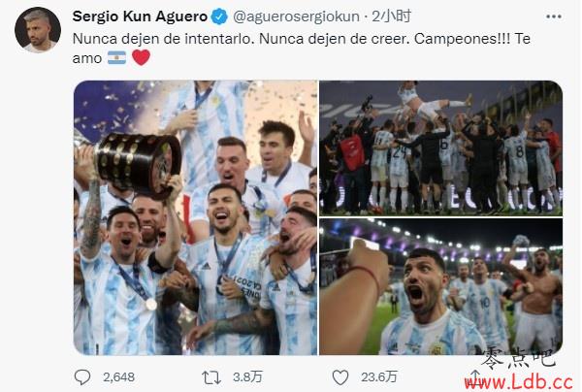Open the team tossing player photo

point(441,147)
